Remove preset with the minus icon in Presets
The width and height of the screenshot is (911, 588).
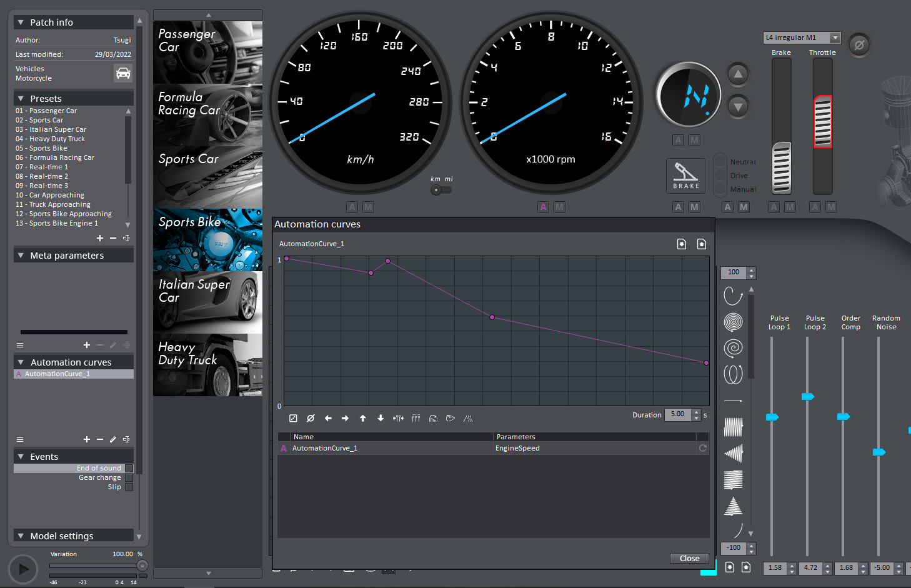tap(113, 238)
